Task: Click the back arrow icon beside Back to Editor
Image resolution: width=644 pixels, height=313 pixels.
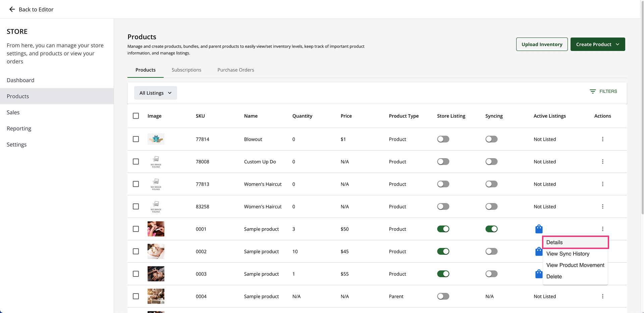Action: [12, 9]
